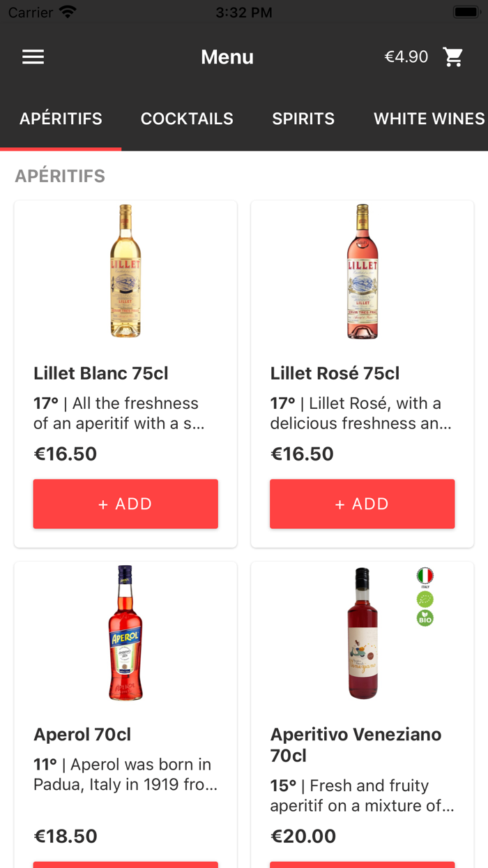Open the SPIRITS tab
488x868 pixels.
[303, 119]
